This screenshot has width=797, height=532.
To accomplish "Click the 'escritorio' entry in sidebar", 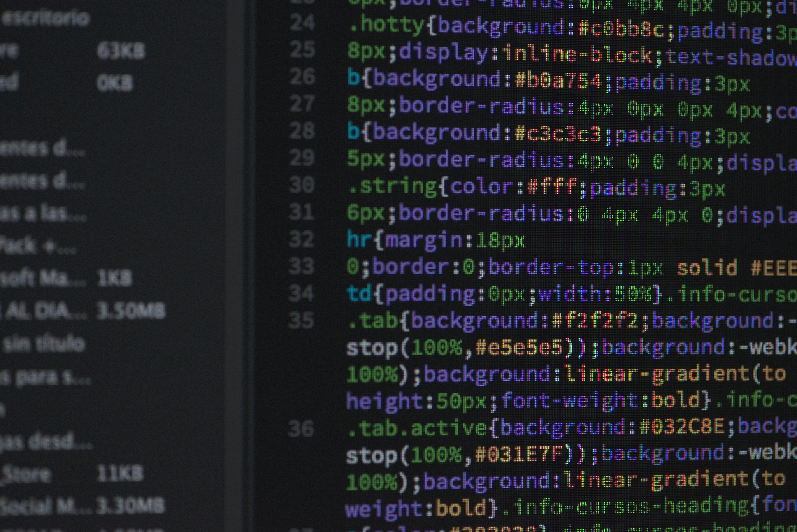I will (45, 18).
